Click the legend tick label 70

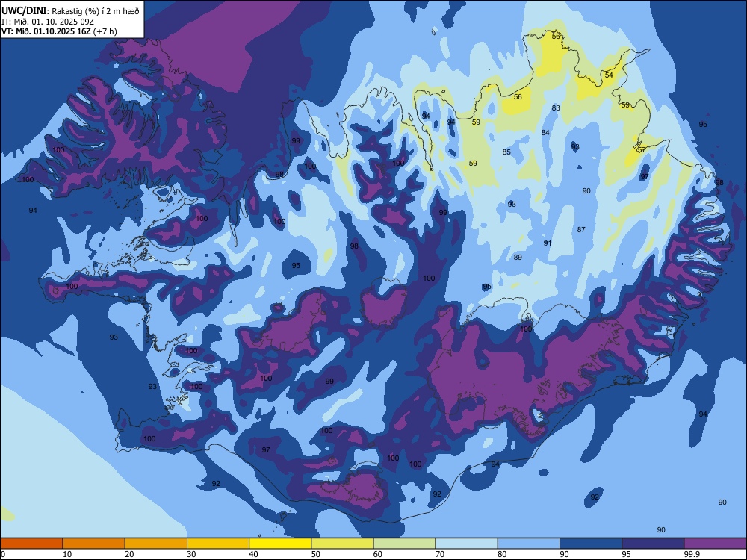pos(440,554)
